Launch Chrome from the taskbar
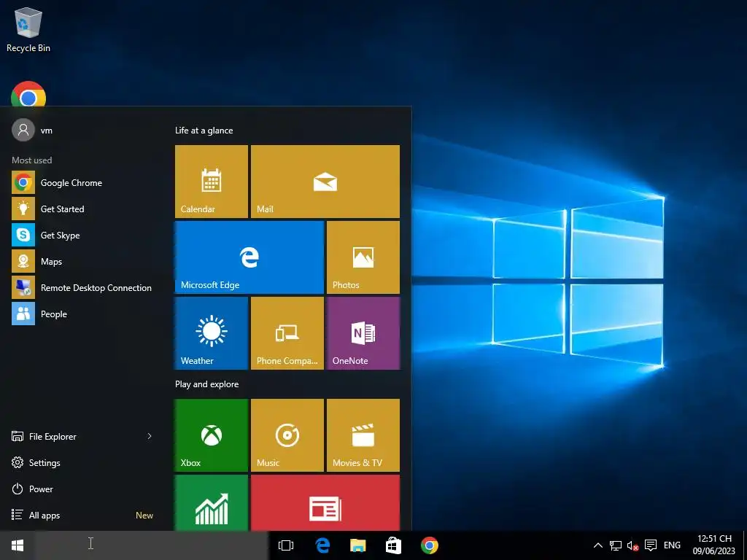 coord(429,545)
